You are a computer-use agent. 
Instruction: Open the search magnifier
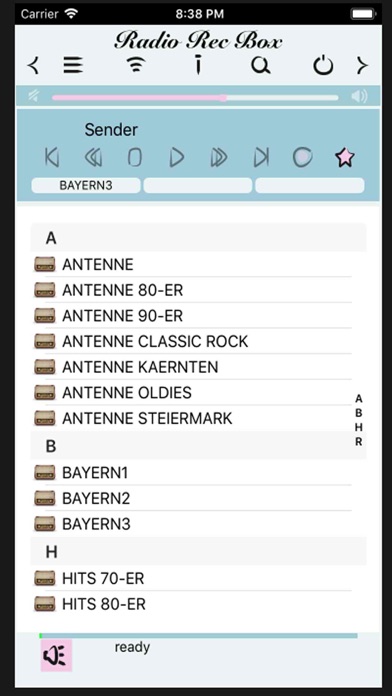click(261, 66)
